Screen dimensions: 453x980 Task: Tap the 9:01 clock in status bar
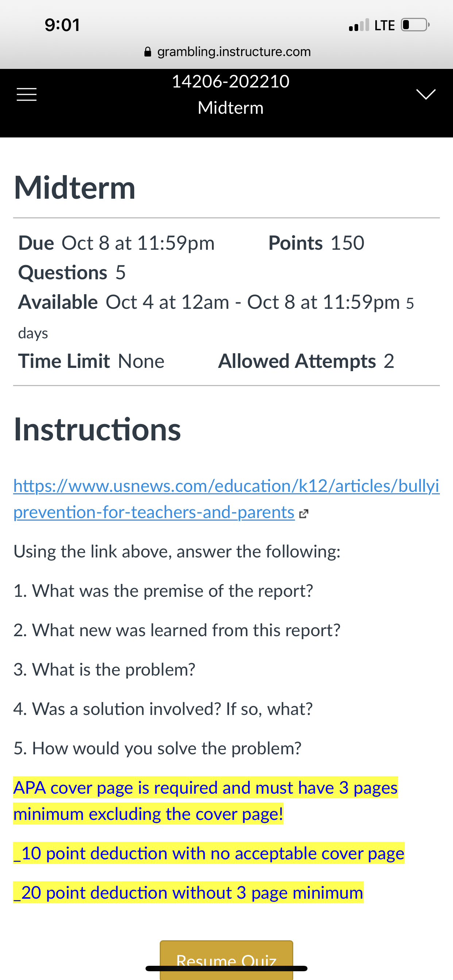click(x=62, y=25)
